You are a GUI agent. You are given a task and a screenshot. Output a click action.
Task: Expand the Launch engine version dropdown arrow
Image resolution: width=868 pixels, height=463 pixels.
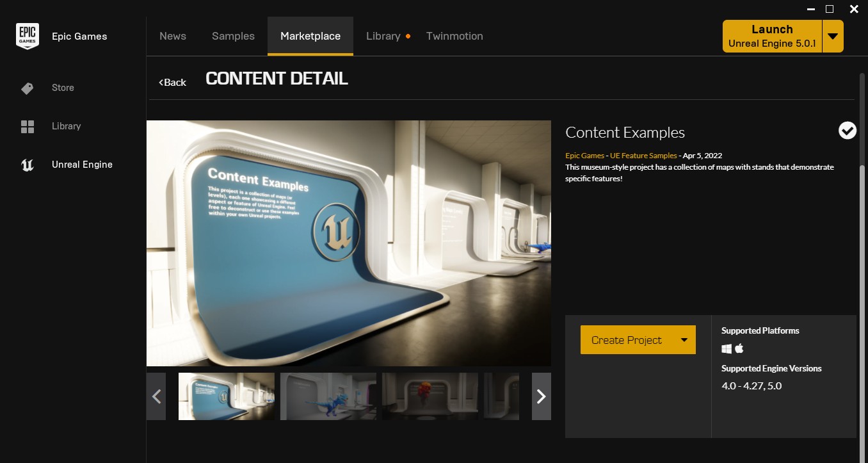[x=832, y=36]
